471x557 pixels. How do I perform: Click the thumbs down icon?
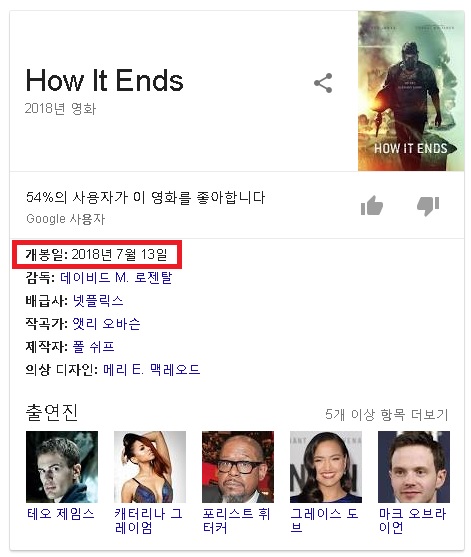coord(428,206)
